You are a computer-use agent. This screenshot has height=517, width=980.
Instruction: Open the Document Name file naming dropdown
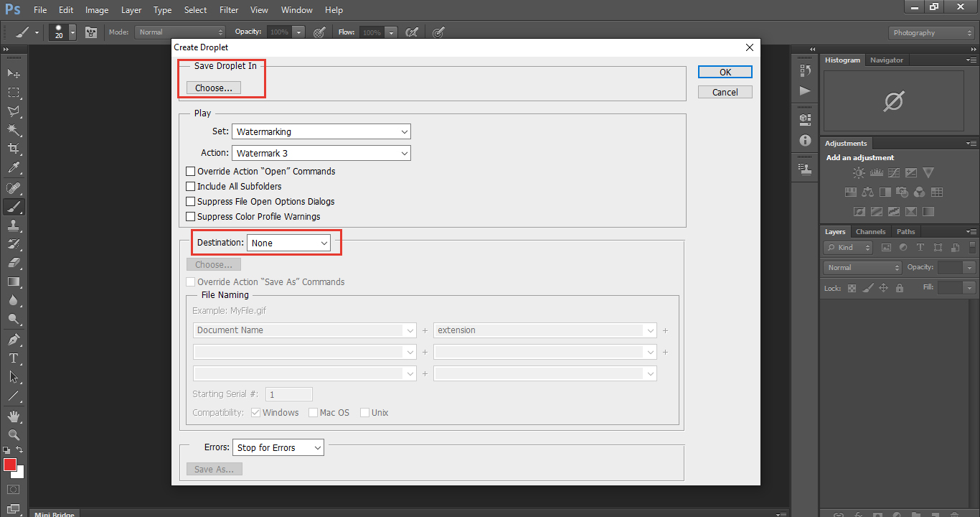coord(305,330)
